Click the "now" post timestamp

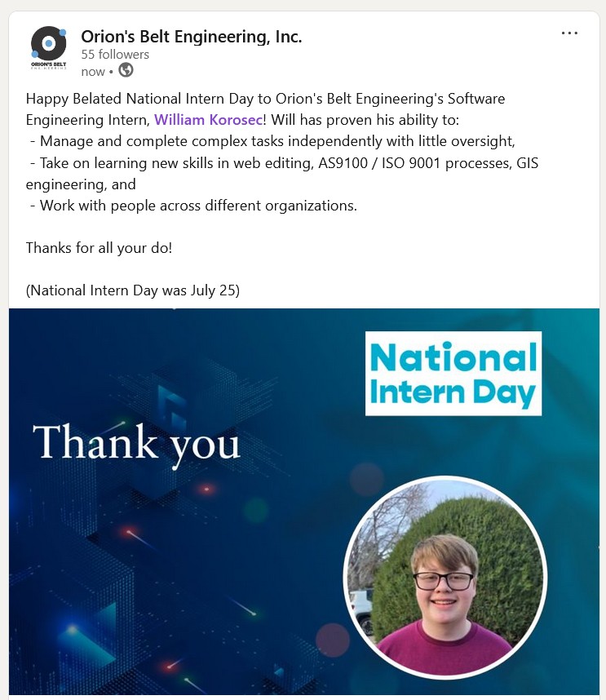tap(93, 72)
